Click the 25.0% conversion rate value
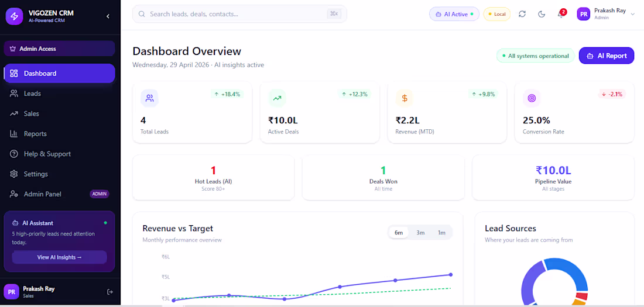Screen dimensions: 644x307 [536, 120]
